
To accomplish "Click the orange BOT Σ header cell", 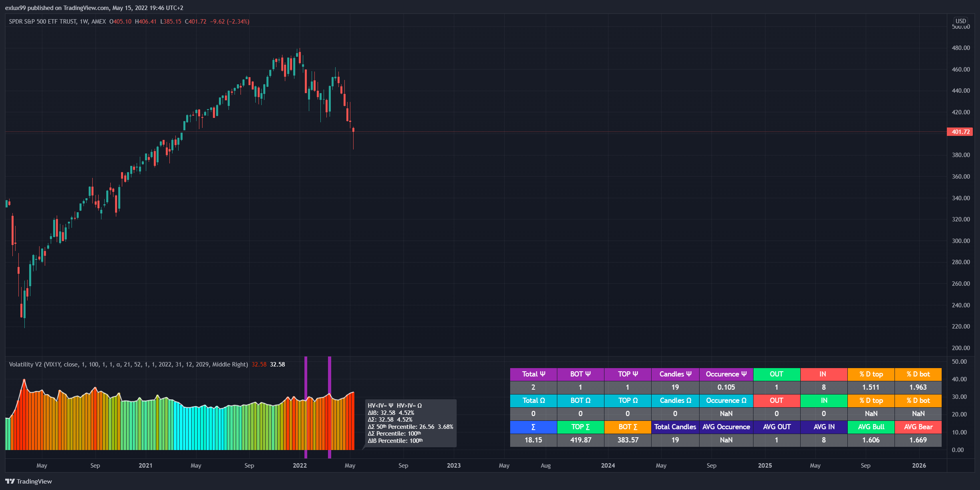I will click(628, 427).
